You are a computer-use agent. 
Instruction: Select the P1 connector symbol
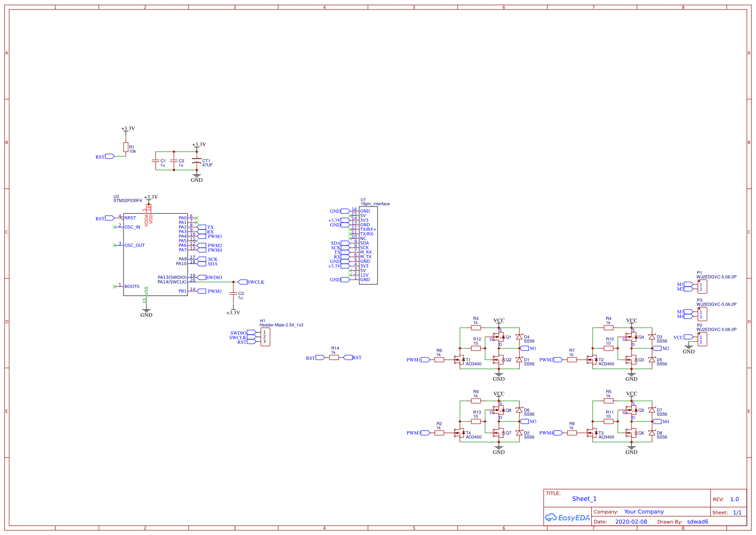pyautogui.click(x=702, y=287)
